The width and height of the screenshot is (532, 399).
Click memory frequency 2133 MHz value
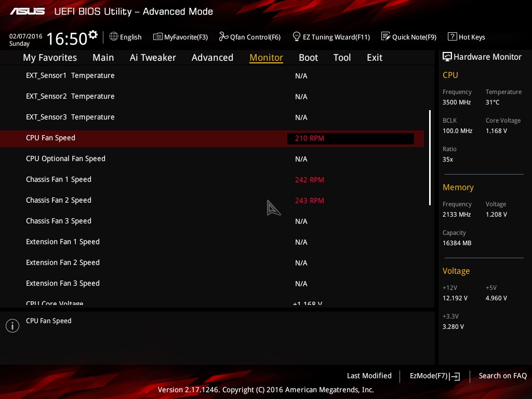[457, 215]
